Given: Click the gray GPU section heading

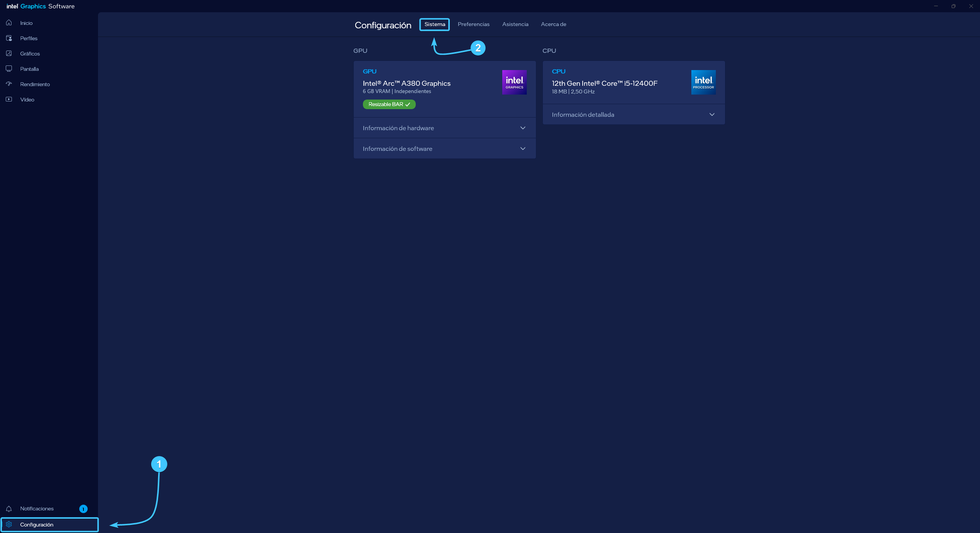Looking at the screenshot, I should click(360, 51).
